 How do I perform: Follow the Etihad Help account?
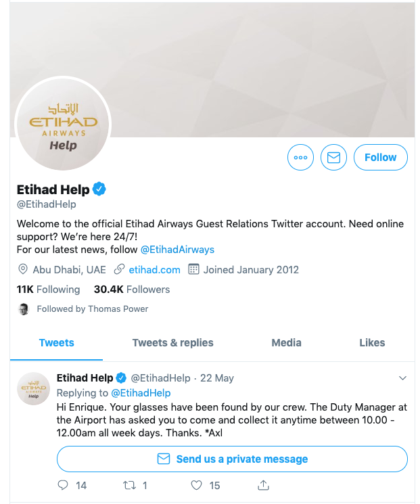click(x=381, y=157)
